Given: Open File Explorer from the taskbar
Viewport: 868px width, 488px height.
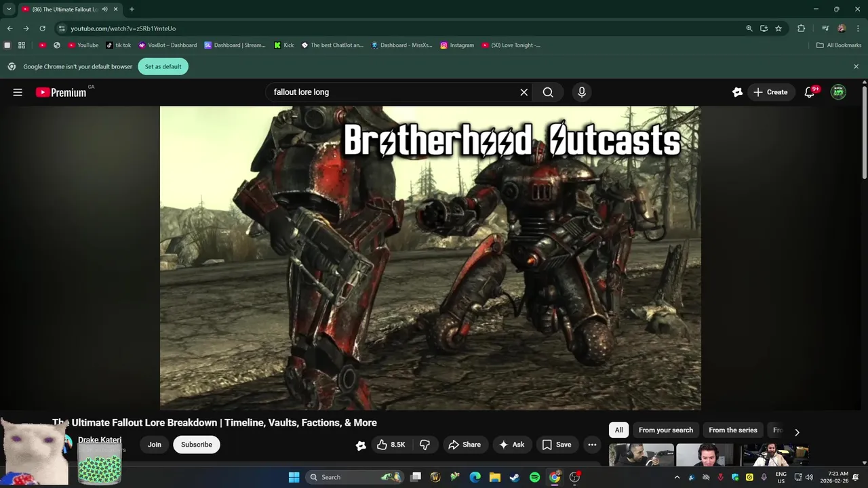Looking at the screenshot, I should pyautogui.click(x=495, y=477).
